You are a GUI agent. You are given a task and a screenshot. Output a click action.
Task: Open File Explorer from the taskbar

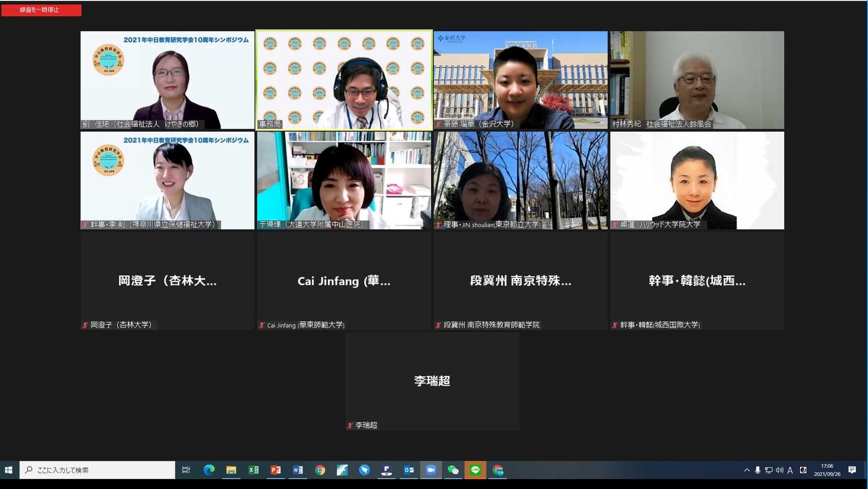(231, 470)
